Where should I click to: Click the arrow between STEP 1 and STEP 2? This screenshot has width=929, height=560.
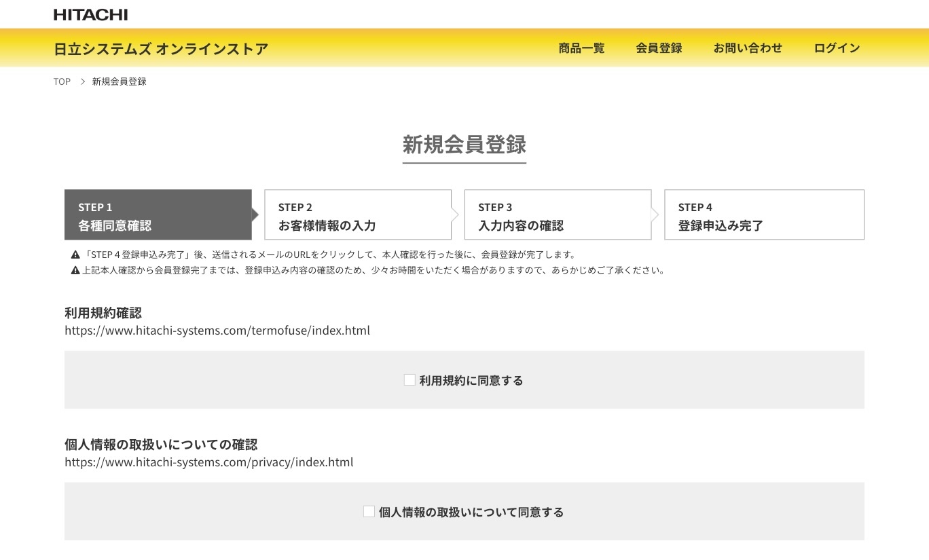pyautogui.click(x=255, y=214)
